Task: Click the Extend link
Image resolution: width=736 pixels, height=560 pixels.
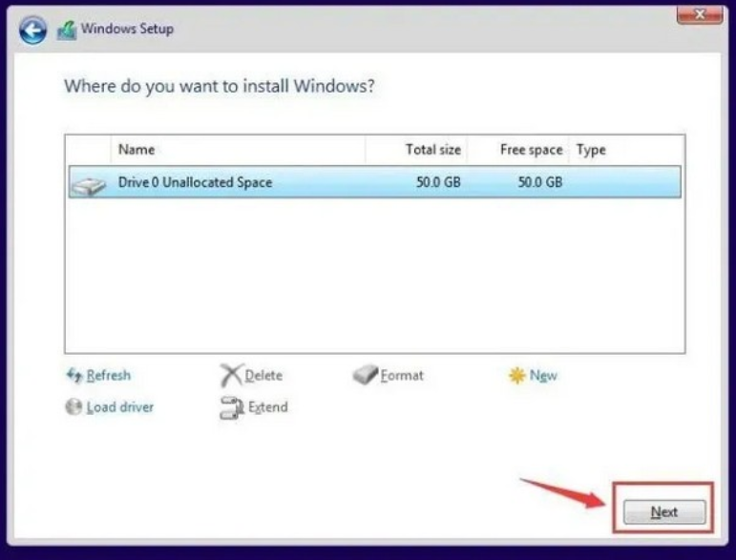Action: (x=267, y=407)
